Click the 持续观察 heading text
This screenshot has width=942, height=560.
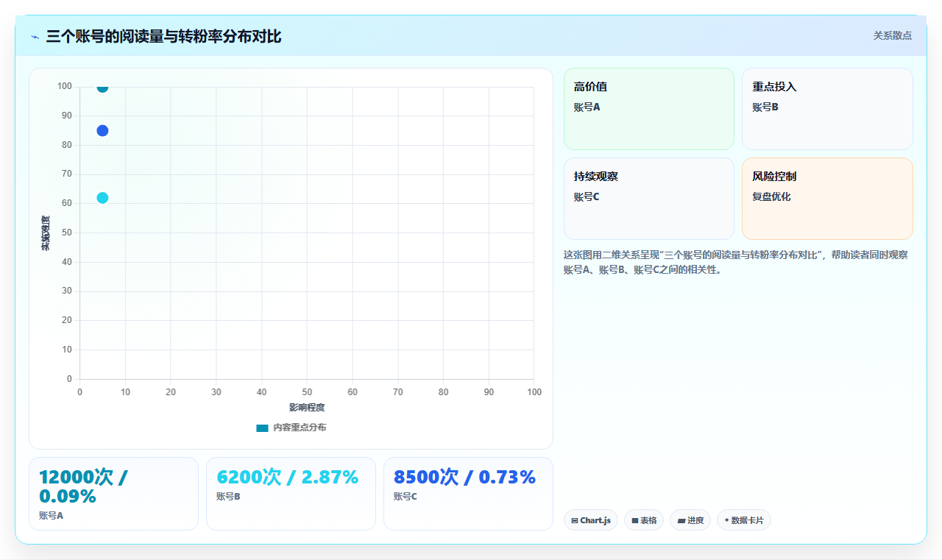click(596, 177)
